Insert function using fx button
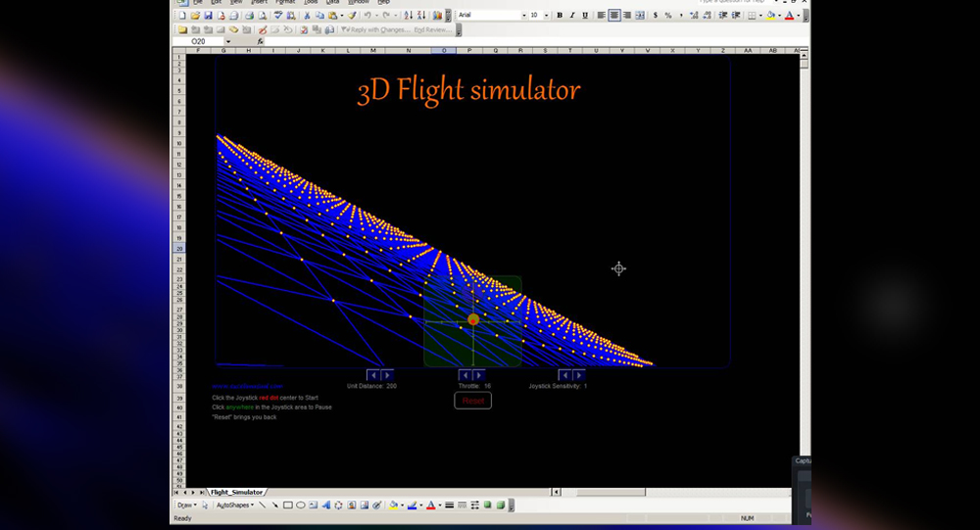The height and width of the screenshot is (530, 980). point(260,41)
